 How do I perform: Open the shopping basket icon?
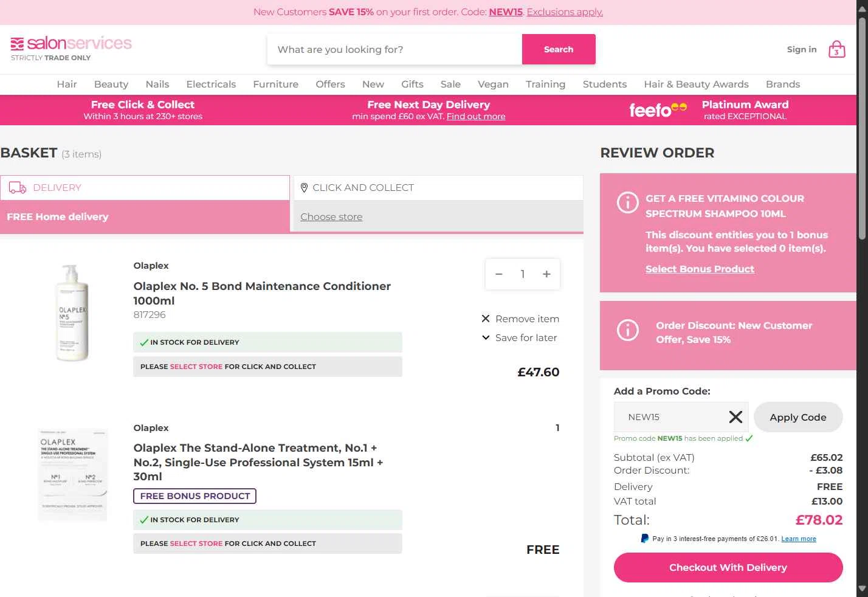pos(837,49)
